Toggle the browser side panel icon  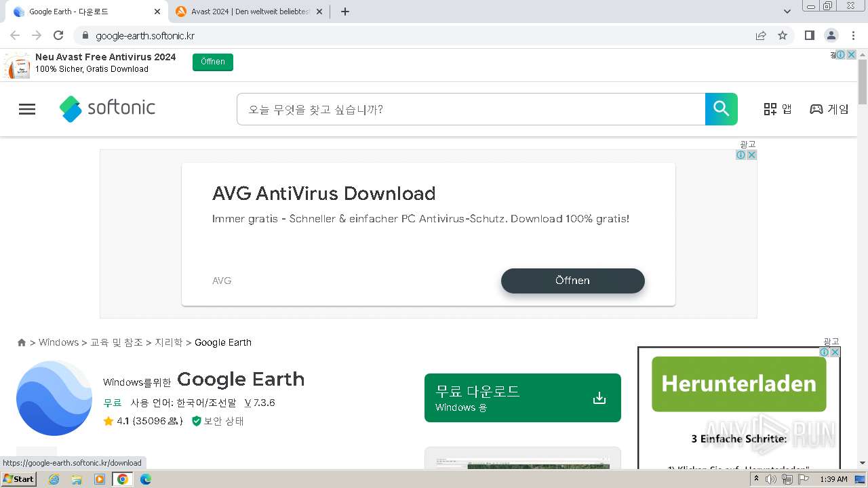809,35
